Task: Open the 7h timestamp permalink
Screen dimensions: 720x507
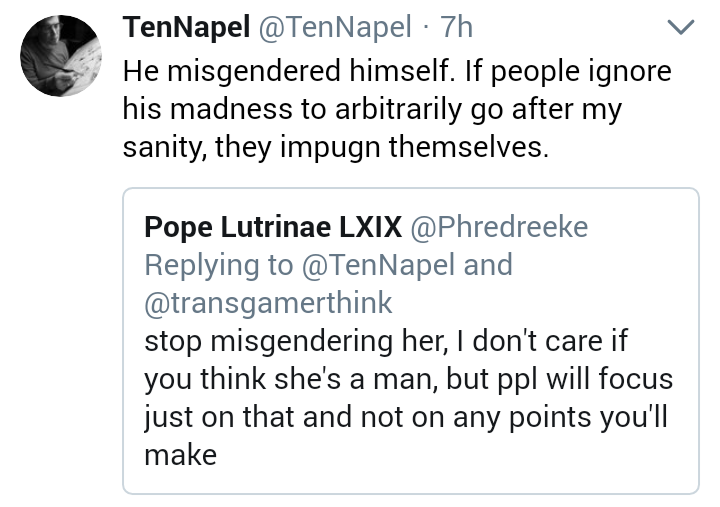Action: [456, 27]
